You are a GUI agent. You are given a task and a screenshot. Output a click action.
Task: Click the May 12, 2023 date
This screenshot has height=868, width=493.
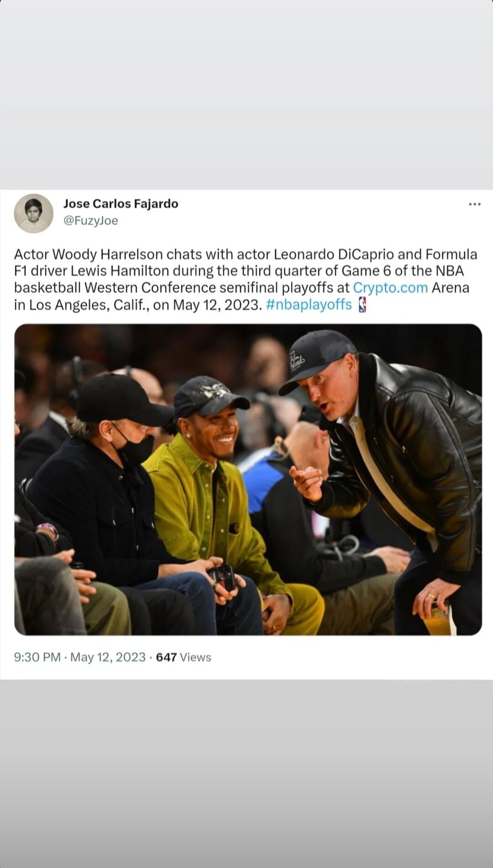coord(108,657)
